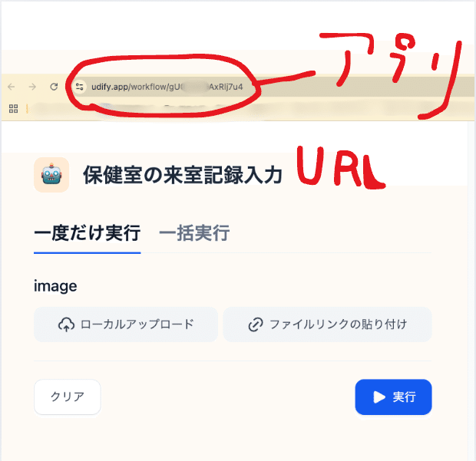Click the chain link icon
The width and height of the screenshot is (476, 461).
[x=256, y=324]
